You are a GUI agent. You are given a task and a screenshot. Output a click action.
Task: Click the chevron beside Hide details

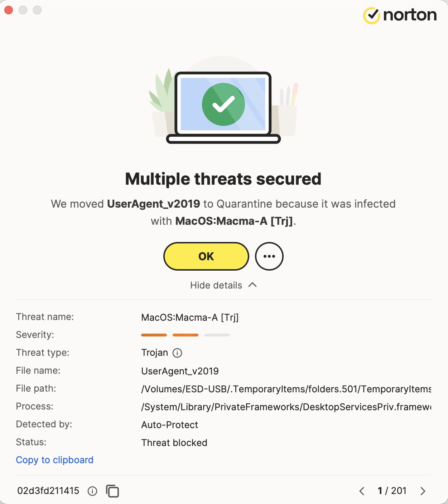[253, 285]
